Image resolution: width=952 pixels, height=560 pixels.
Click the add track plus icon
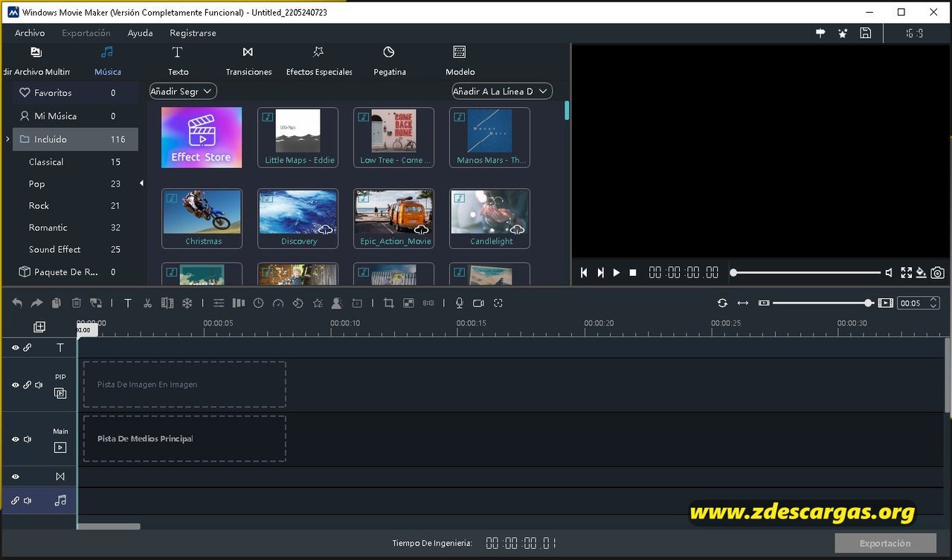(x=39, y=326)
